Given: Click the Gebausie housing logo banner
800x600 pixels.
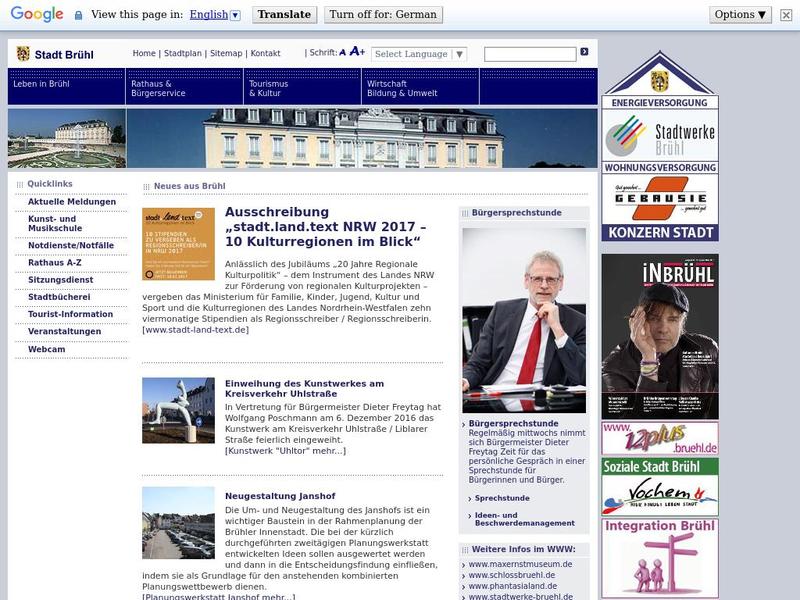Looking at the screenshot, I should click(x=660, y=198).
